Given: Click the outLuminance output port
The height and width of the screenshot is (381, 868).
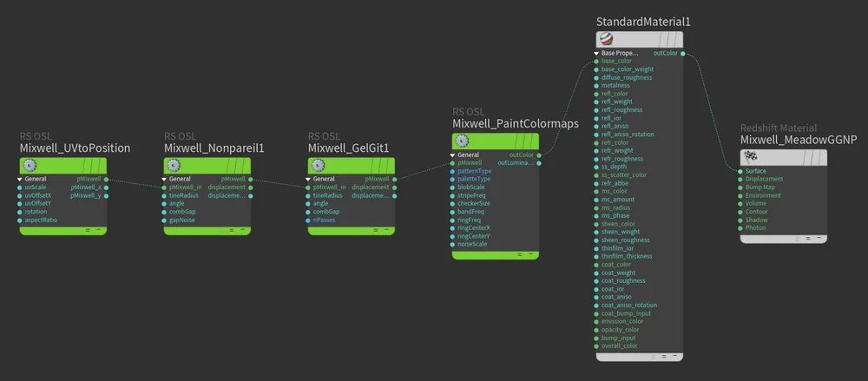Looking at the screenshot, I should (x=539, y=163).
